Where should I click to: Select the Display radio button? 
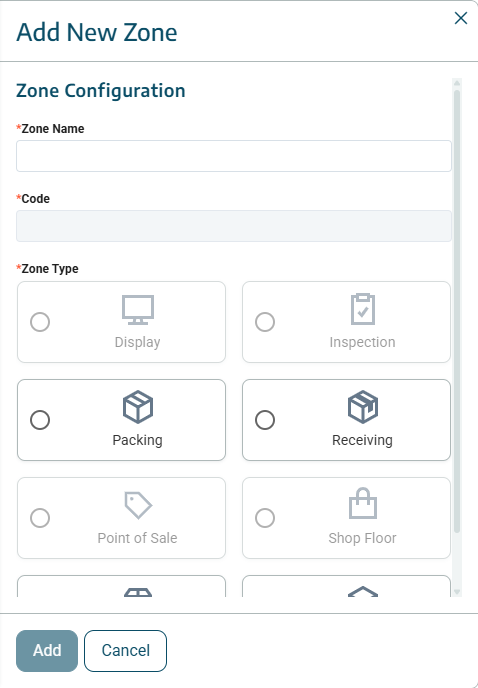tap(40, 322)
